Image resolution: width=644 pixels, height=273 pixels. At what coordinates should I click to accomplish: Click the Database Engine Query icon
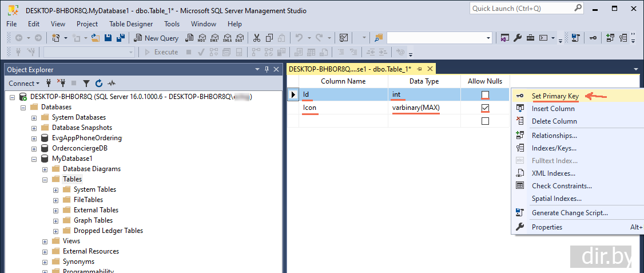tap(189, 38)
